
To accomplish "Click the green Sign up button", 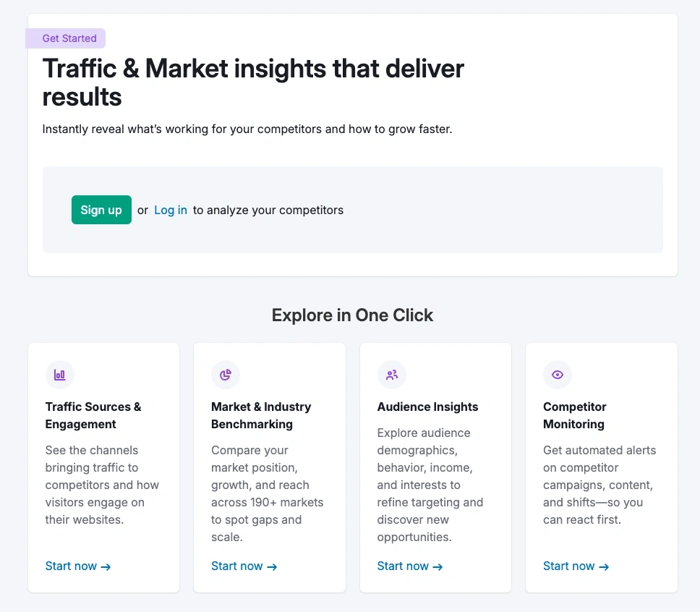I will (101, 210).
